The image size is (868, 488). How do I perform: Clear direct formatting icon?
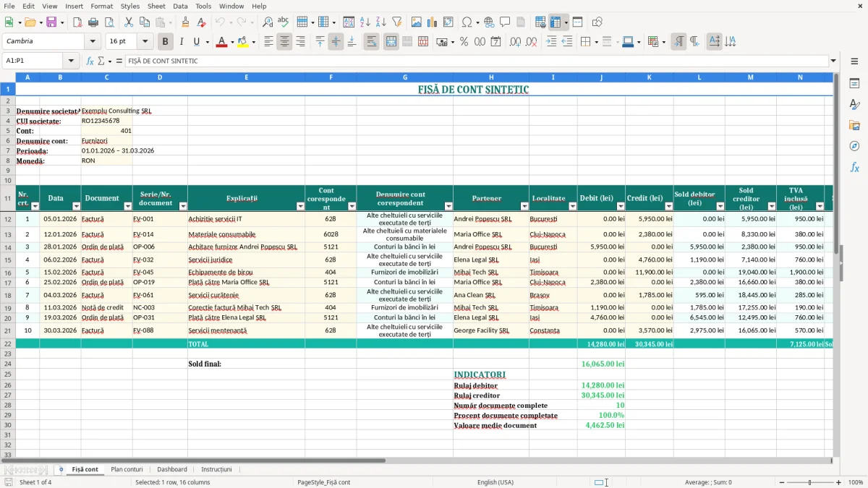201,22
